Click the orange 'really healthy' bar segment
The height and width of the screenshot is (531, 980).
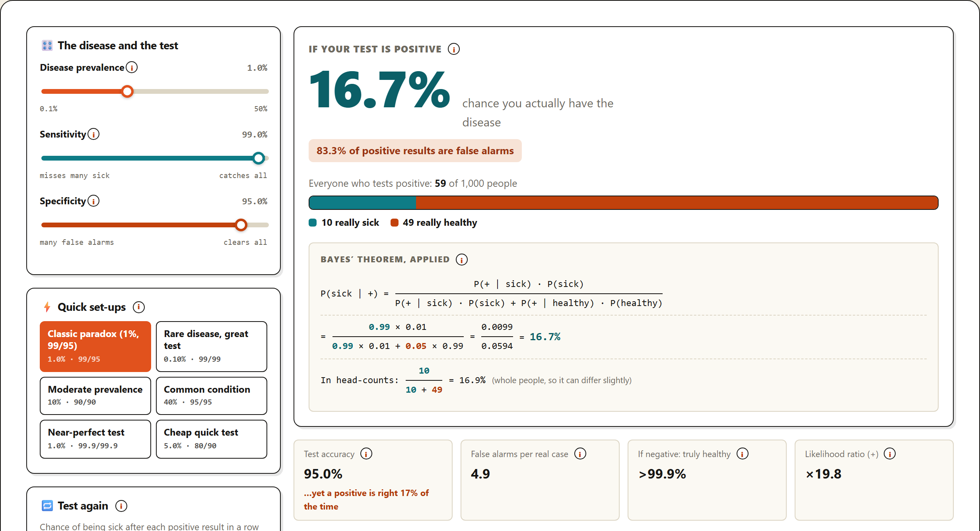click(677, 203)
